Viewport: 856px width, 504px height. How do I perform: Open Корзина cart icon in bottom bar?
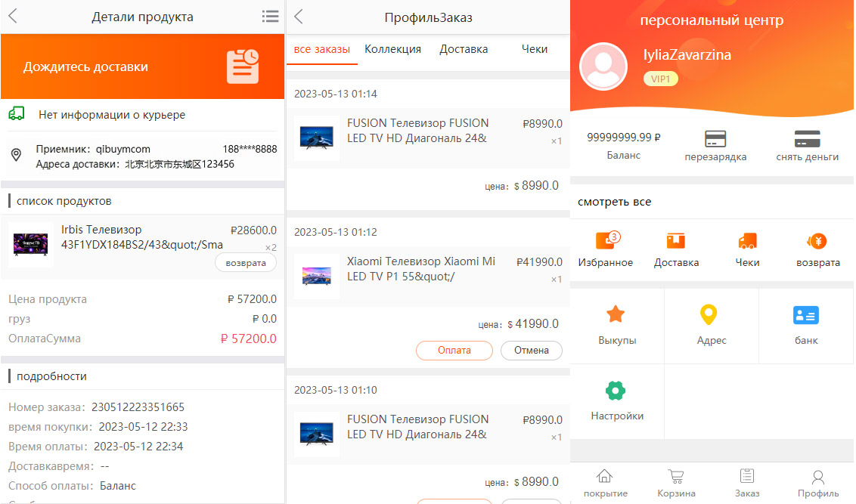coord(676,476)
